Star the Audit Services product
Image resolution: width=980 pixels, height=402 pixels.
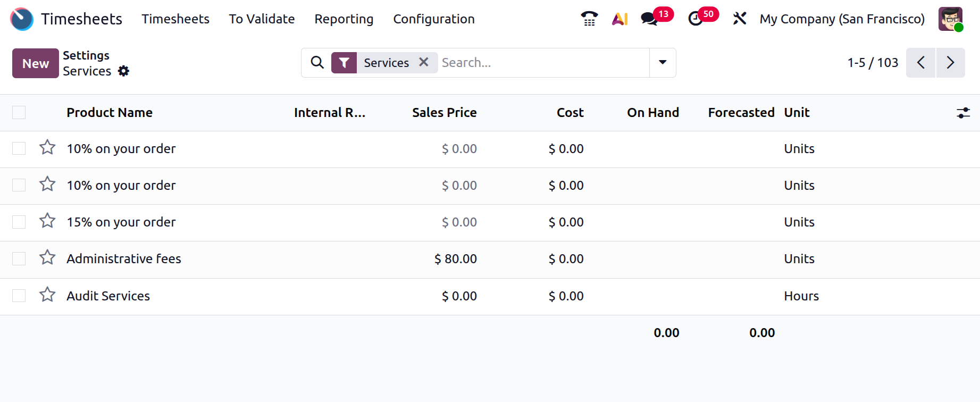(x=47, y=295)
